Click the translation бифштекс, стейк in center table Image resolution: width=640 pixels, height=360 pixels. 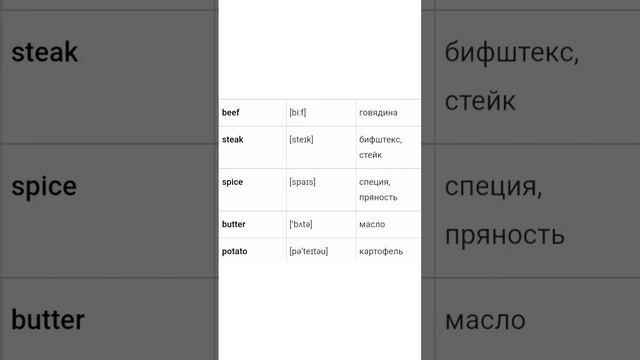380,147
